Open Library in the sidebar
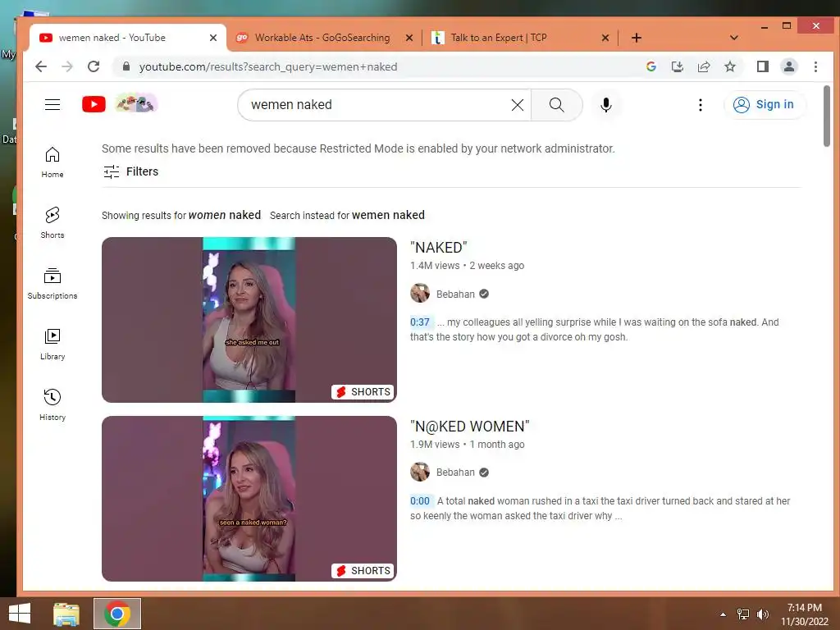Viewport: 840px width, 630px height. [52, 345]
